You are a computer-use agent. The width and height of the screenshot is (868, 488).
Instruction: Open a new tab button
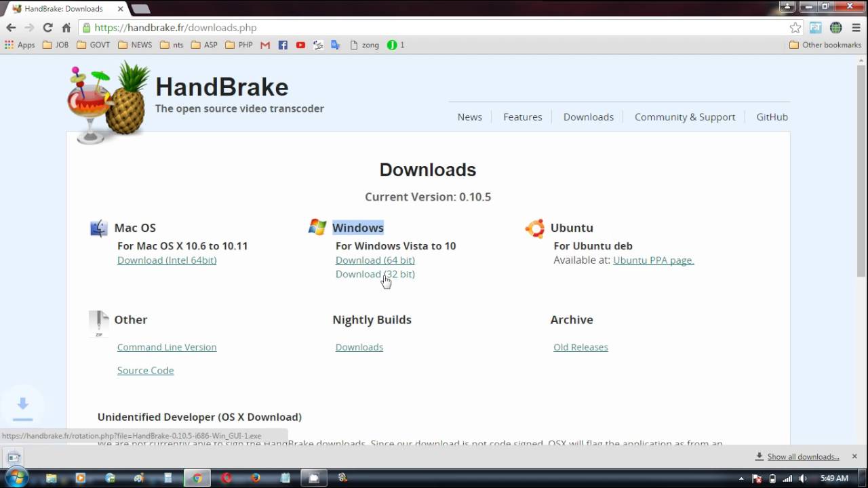click(140, 9)
